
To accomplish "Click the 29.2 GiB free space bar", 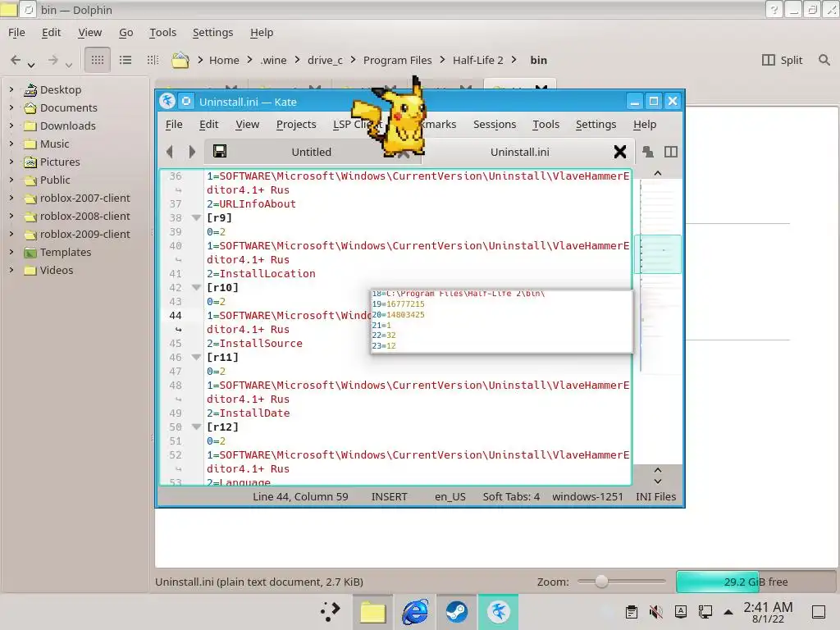I will (756, 582).
